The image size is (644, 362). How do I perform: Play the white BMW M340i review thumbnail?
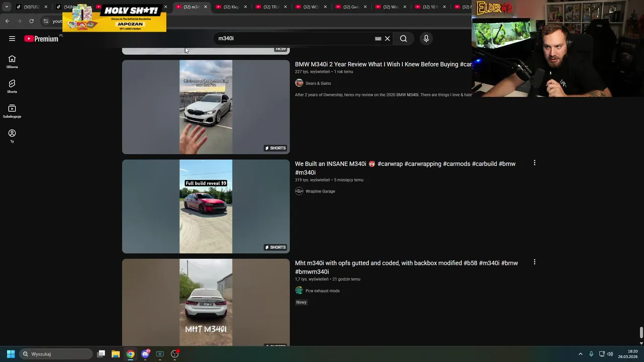point(206,107)
